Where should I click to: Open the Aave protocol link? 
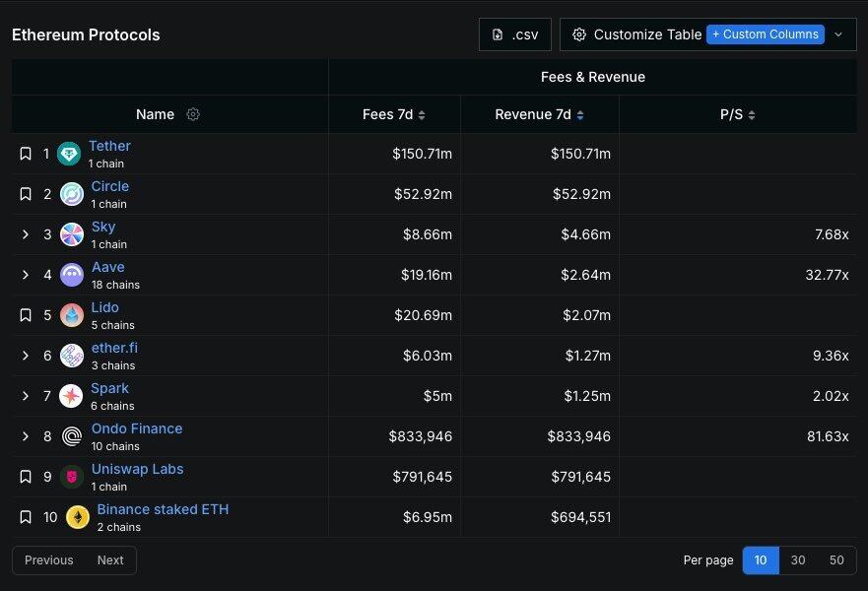pos(108,267)
